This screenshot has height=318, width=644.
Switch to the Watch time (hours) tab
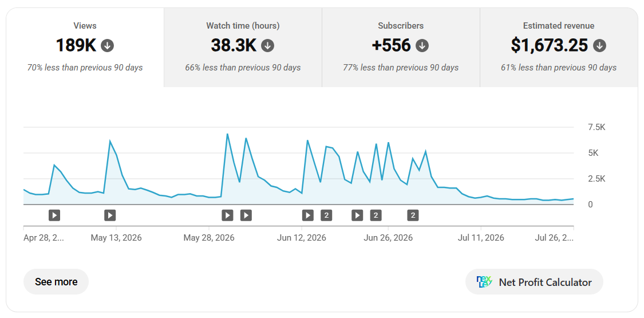(243, 47)
